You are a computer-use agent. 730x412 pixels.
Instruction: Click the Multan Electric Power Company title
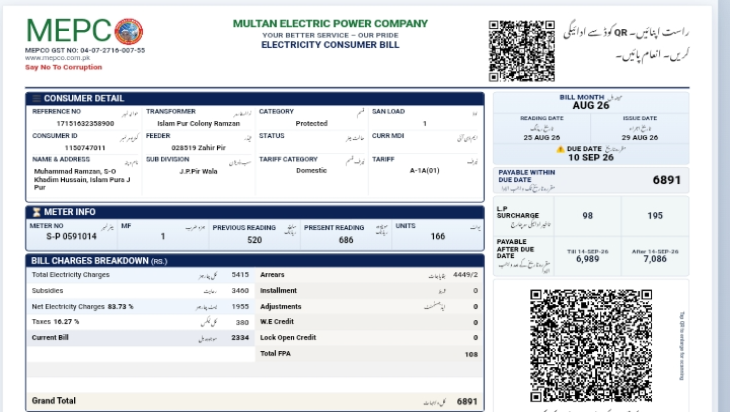[330, 24]
